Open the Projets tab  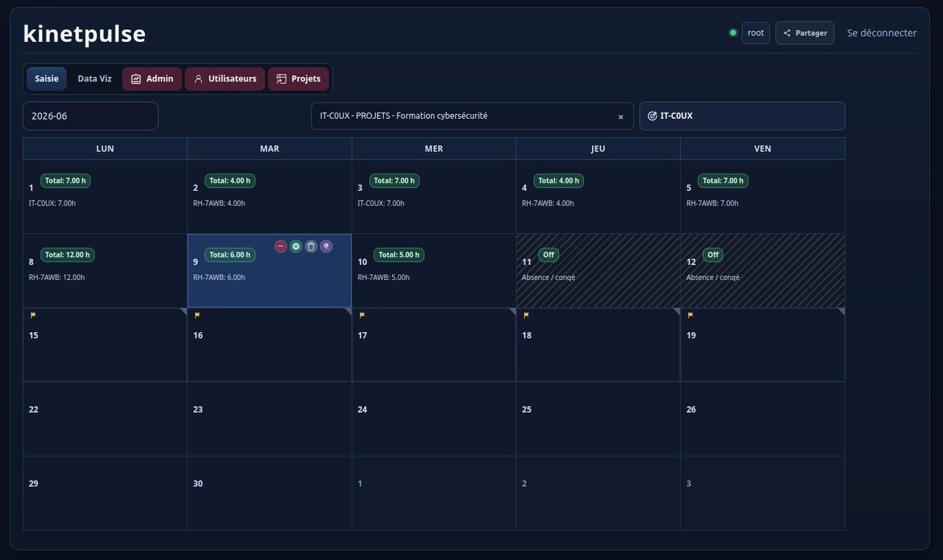(298, 79)
